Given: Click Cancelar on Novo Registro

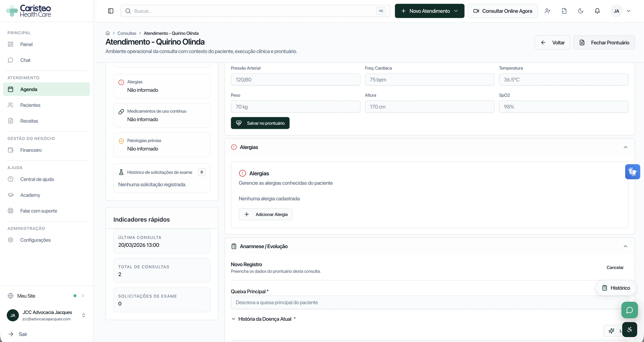Looking at the screenshot, I should pos(615,268).
